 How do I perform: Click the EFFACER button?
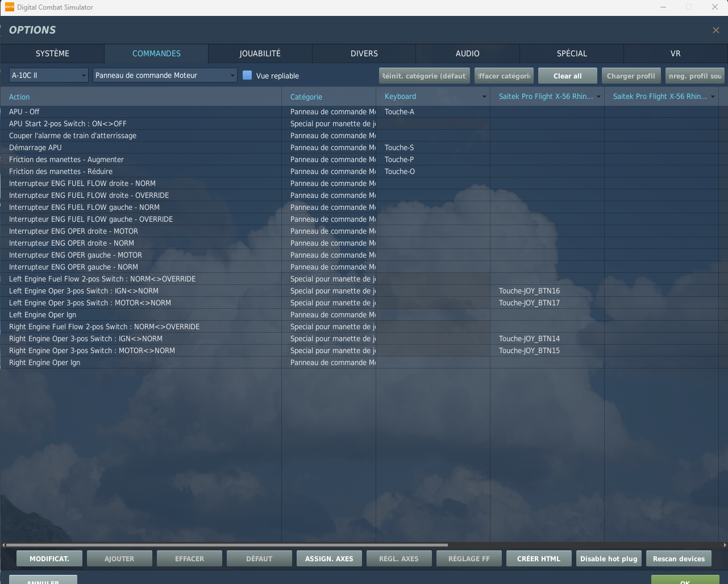[x=189, y=558]
